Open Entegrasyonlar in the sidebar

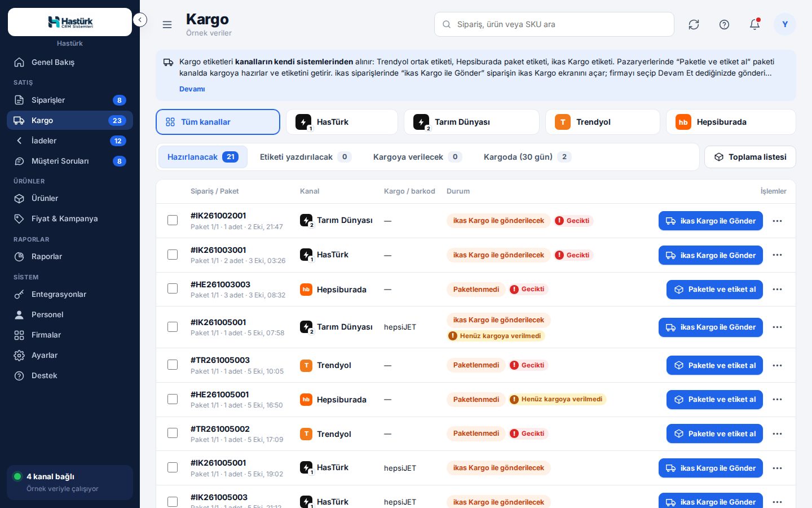pyautogui.click(x=70, y=294)
